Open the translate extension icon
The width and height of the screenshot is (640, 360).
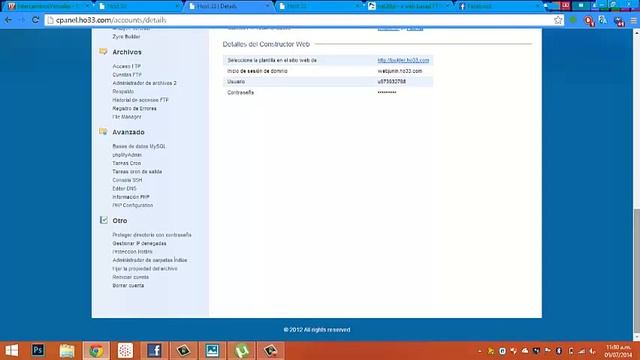[603, 20]
